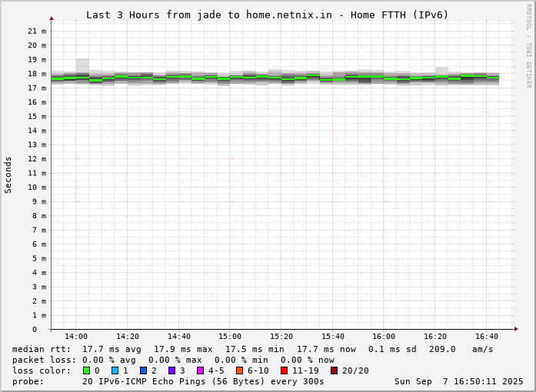Click the timestamp 'Sun Sep 7 16:50:11 2025'
536x392 pixels.
pyautogui.click(x=459, y=381)
